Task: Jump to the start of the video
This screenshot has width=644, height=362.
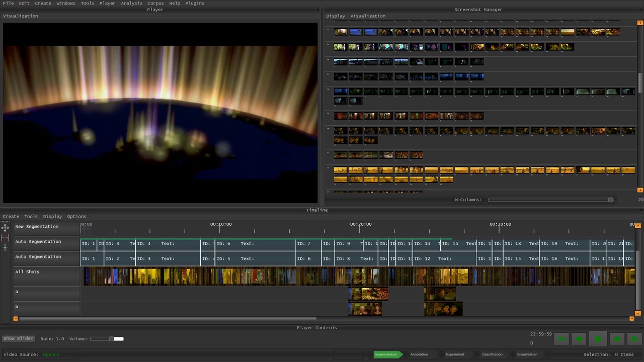Action: [x=561, y=339]
